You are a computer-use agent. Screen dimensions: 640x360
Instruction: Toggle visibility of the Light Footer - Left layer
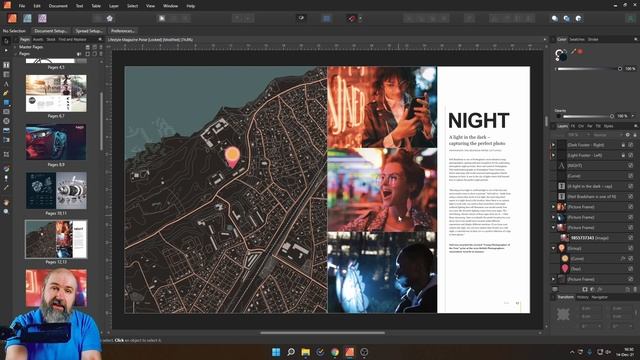[x=631, y=155]
